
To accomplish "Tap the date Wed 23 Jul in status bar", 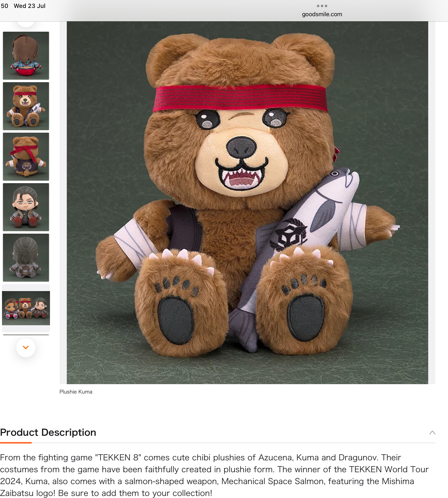I will (x=30, y=6).
